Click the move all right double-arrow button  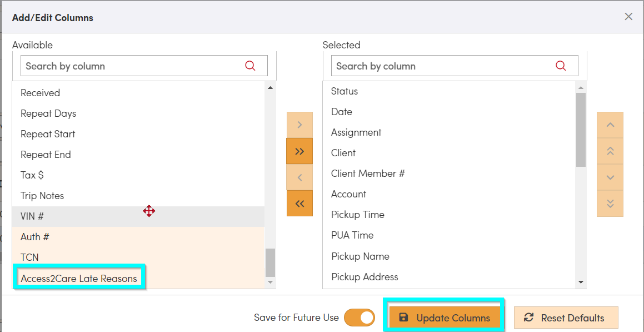pyautogui.click(x=299, y=151)
